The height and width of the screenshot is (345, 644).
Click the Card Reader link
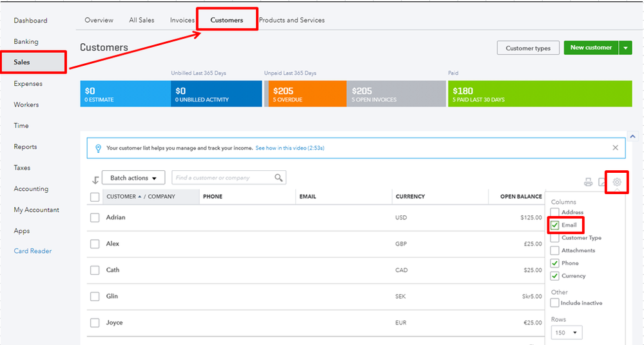32,251
